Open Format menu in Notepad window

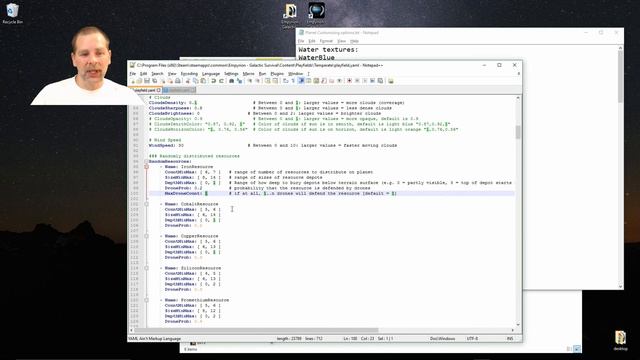(326, 41)
